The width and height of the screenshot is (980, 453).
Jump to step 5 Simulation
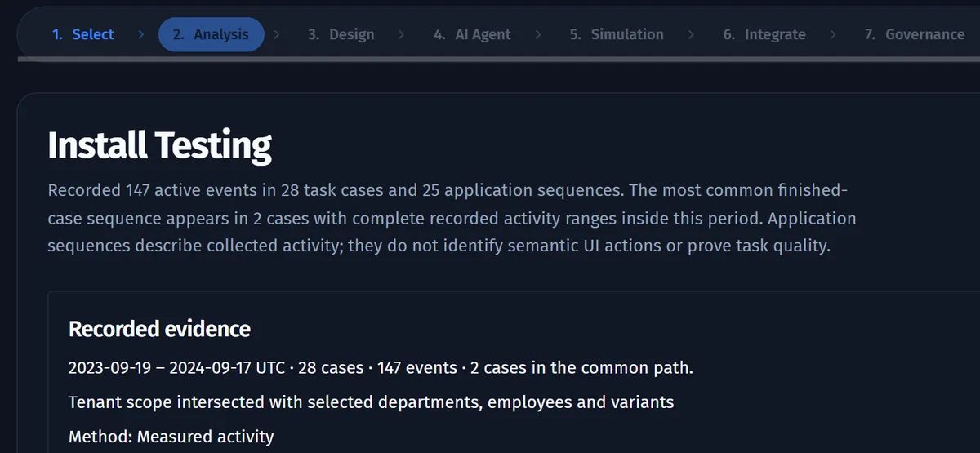coord(617,34)
